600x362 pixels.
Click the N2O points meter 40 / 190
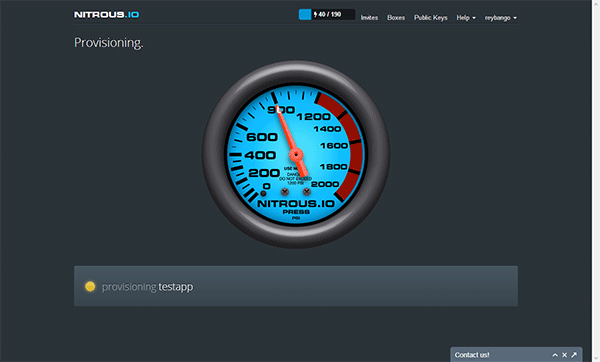coord(327,15)
